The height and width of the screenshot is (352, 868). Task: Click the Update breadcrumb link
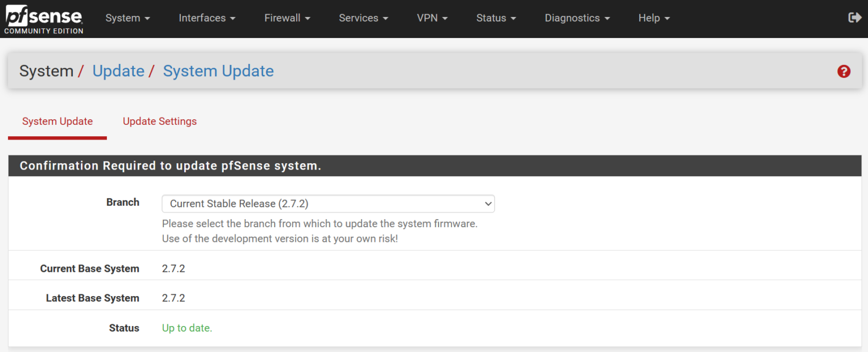[x=118, y=71]
